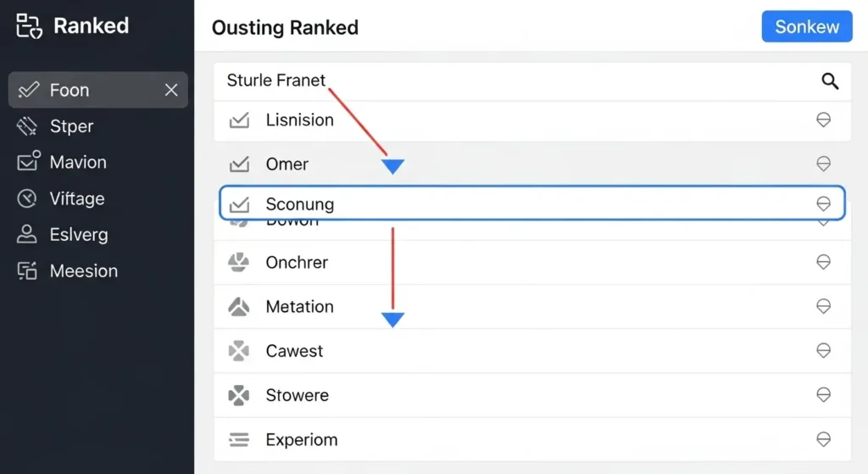Click the cross icon beside Cawest
The image size is (868, 474).
[240, 351]
